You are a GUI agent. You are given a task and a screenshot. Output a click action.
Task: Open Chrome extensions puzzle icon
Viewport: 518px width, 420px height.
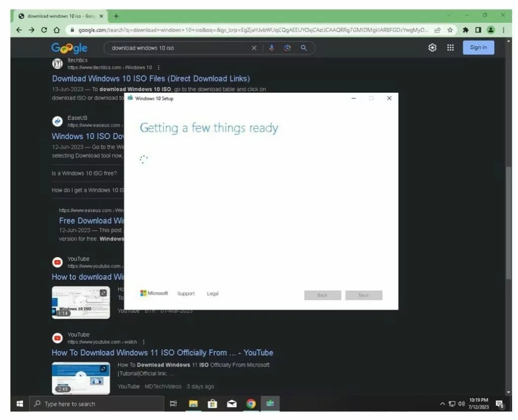point(465,30)
